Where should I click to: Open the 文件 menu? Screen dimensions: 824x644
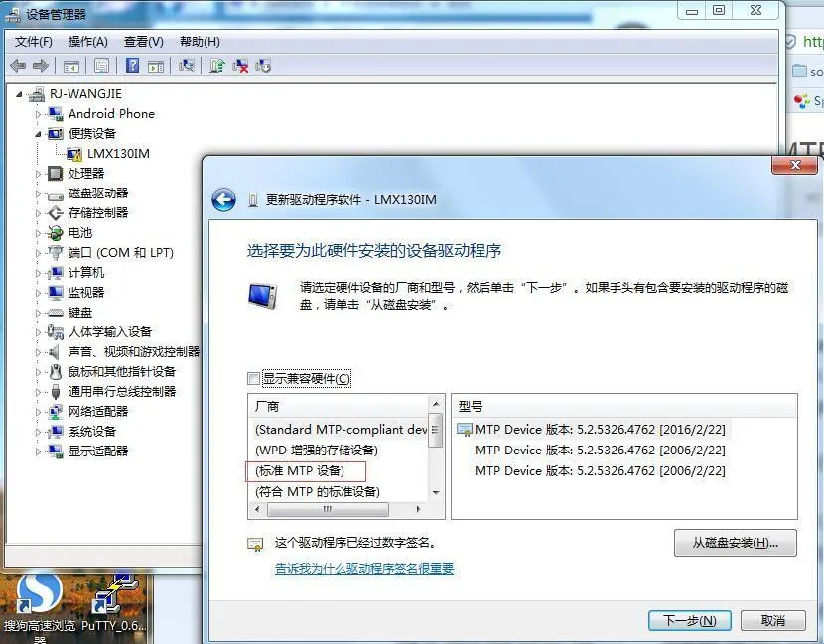point(33,42)
